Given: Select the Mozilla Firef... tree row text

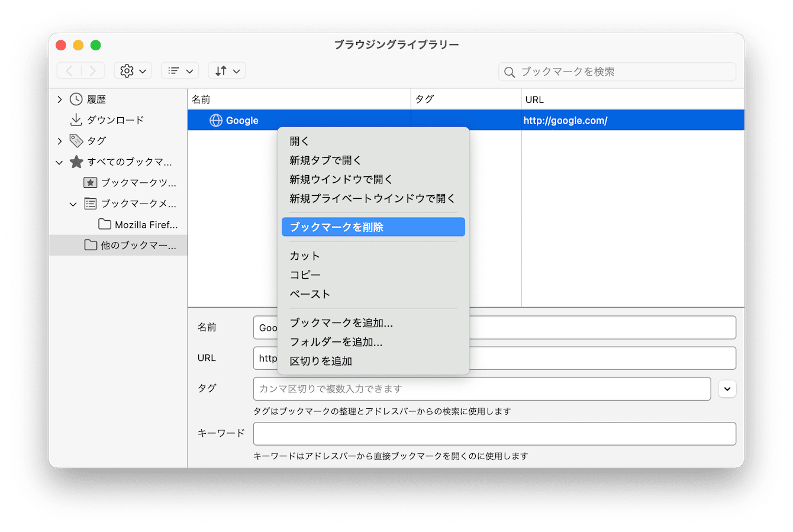Looking at the screenshot, I should coord(146,225).
